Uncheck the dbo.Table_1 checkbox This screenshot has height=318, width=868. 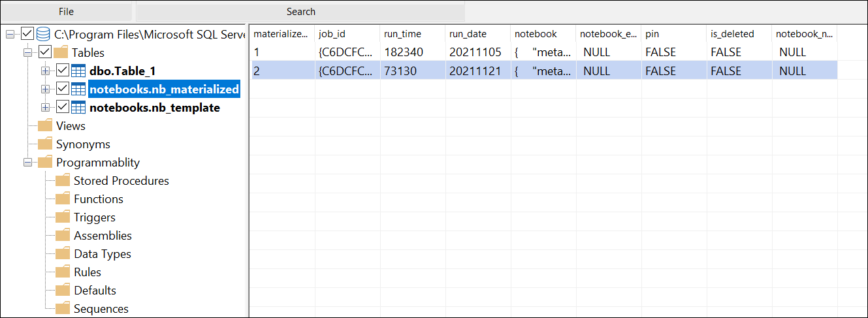62,70
